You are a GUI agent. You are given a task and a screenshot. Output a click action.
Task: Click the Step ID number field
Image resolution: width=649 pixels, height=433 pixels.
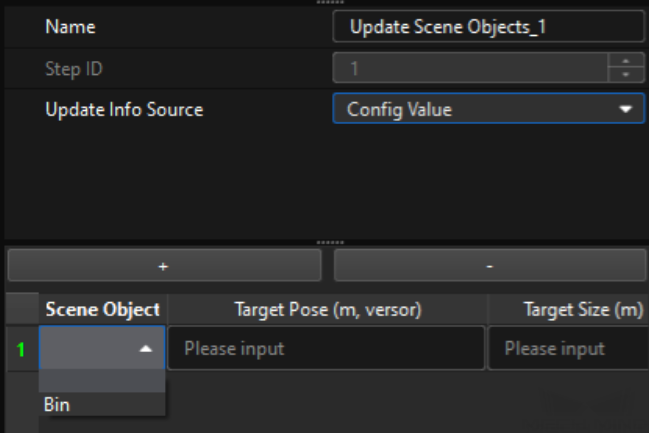(470, 69)
